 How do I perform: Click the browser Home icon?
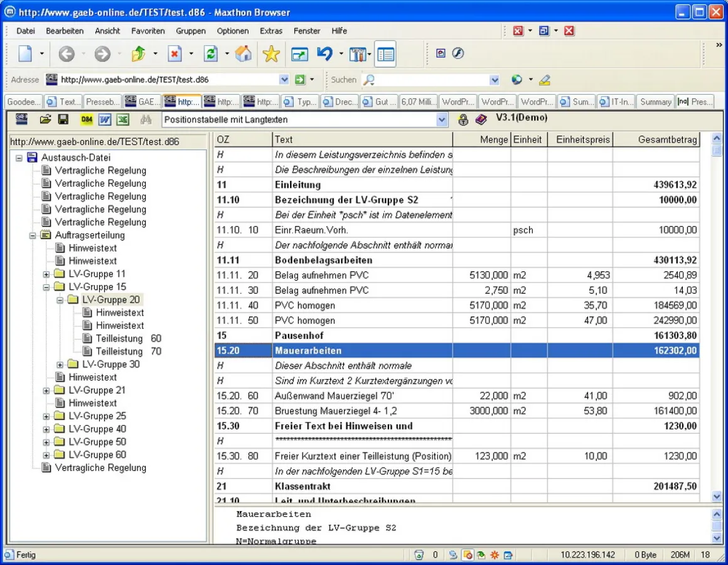[244, 55]
